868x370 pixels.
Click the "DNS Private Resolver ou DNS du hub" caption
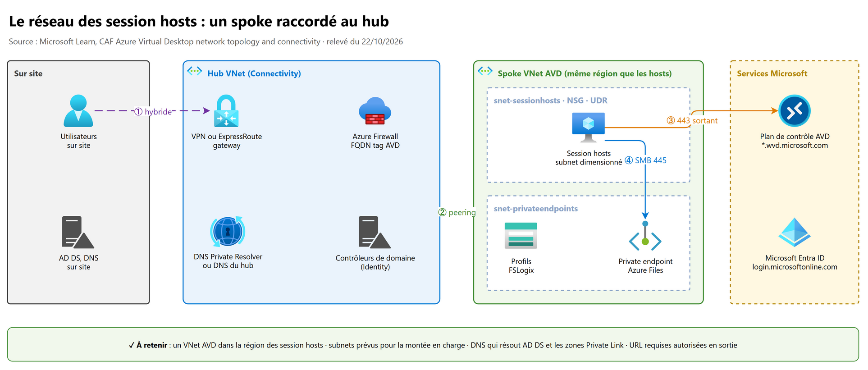tap(228, 261)
